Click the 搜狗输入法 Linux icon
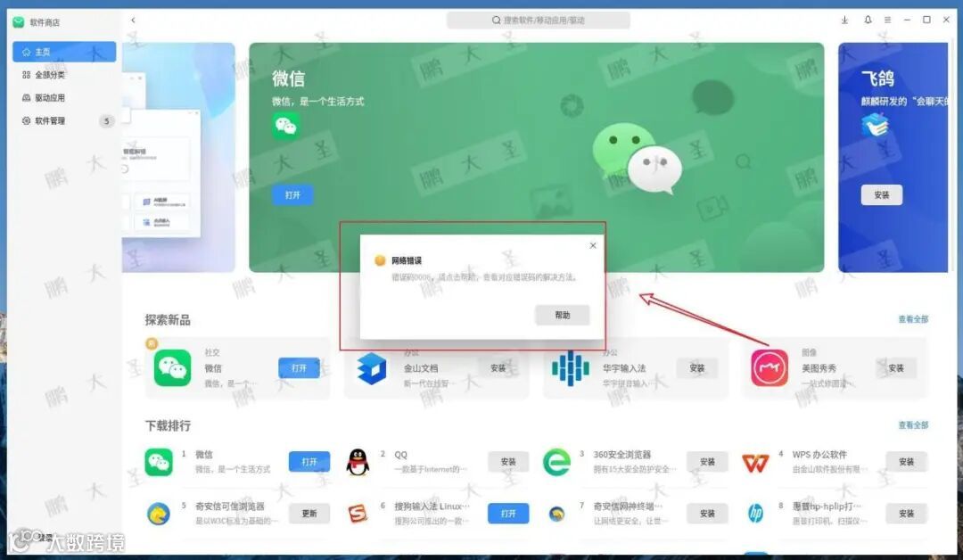Viewport: 963px width, 560px height. point(358,514)
